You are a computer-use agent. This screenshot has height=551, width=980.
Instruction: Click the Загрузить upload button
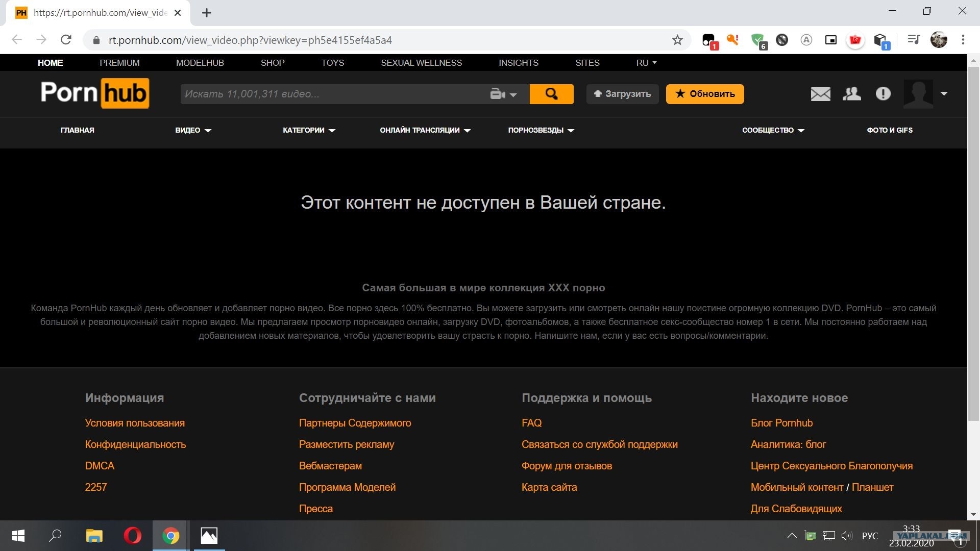[x=622, y=94]
